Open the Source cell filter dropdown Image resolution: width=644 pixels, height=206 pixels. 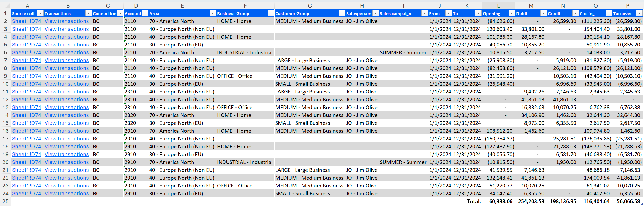(40, 13)
